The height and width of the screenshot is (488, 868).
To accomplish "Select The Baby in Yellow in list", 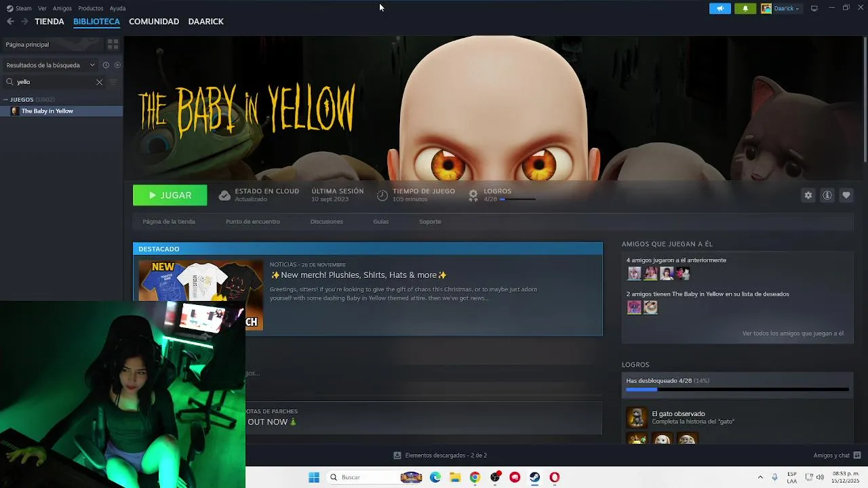I will pyautogui.click(x=61, y=111).
